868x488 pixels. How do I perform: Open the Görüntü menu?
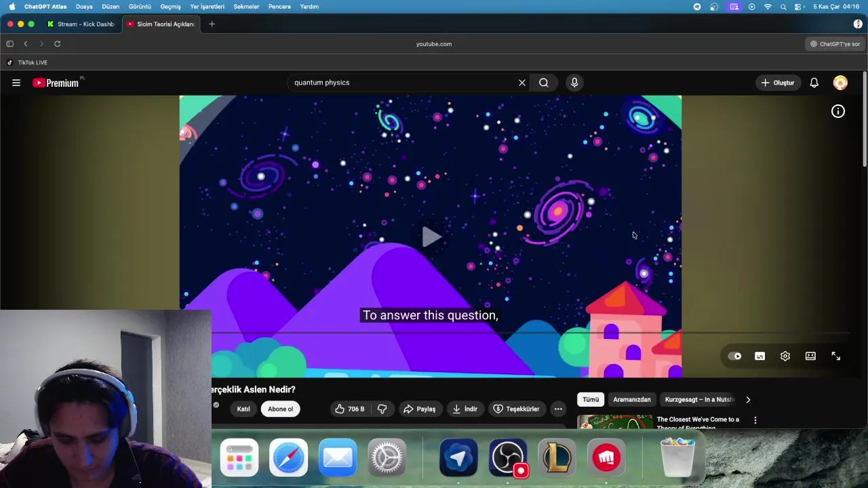140,6
